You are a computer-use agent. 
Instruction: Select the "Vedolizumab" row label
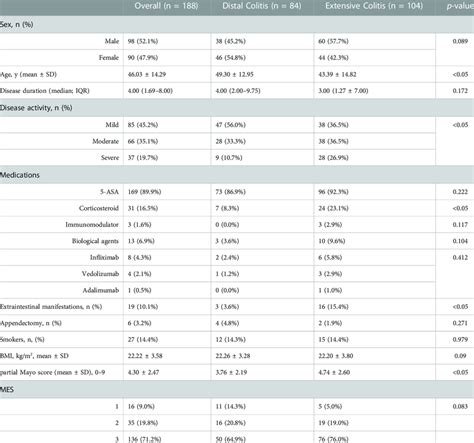(100, 274)
